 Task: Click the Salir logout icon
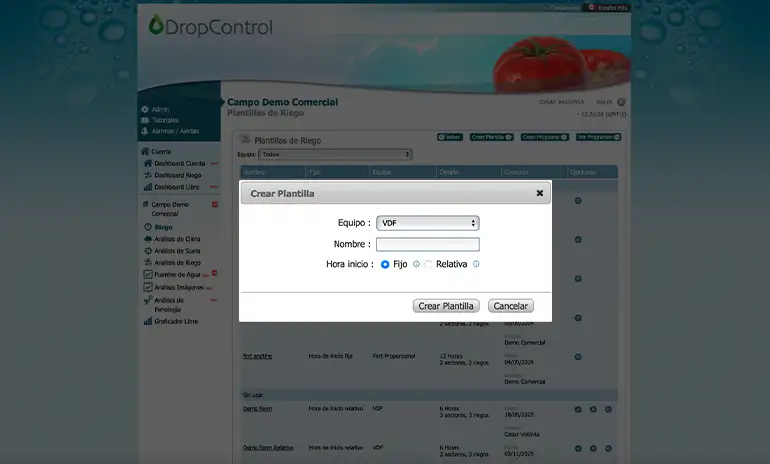621,102
